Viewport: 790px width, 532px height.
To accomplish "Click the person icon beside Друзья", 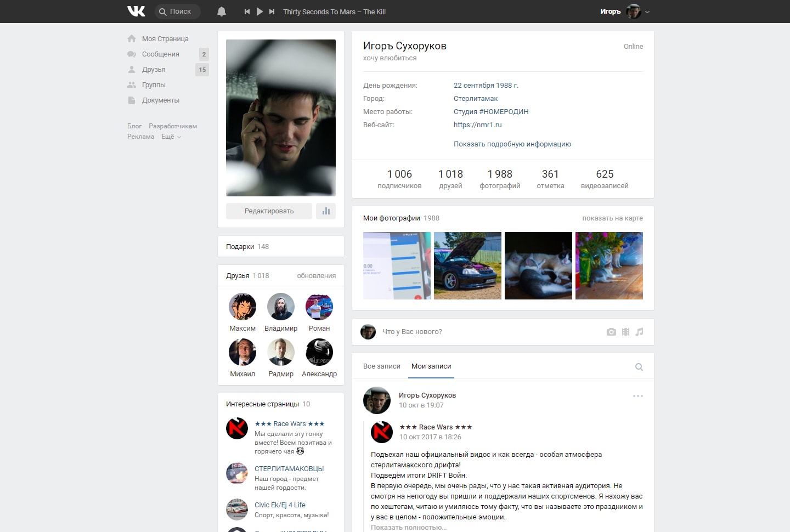I will 132,70.
